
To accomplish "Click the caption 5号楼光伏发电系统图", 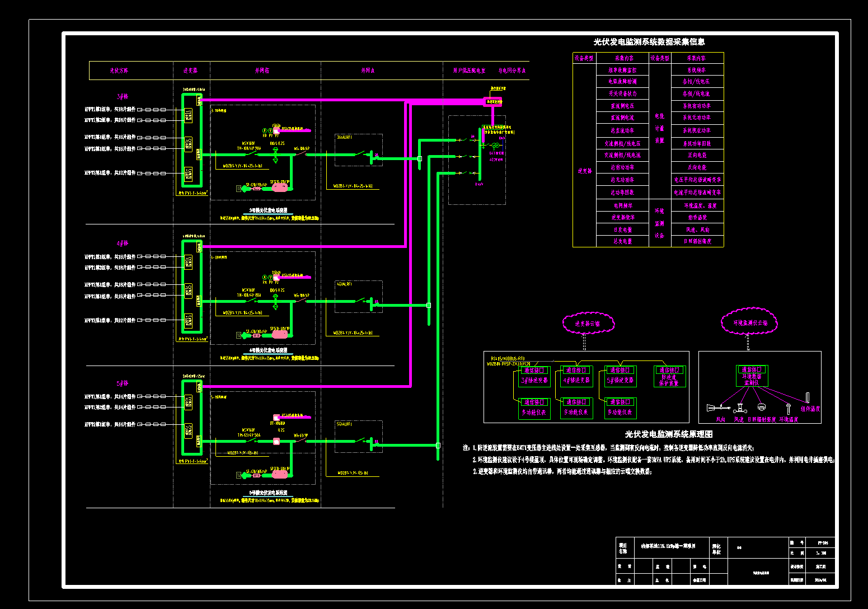I will click(268, 493).
